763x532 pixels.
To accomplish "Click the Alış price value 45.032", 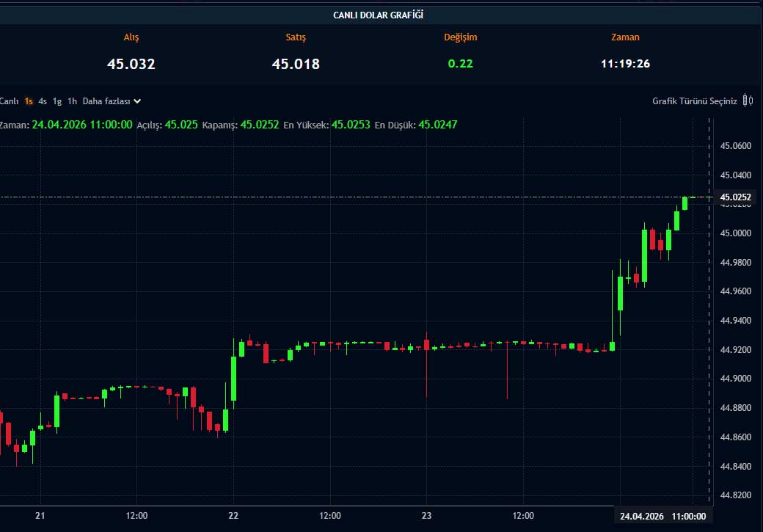I will click(131, 64).
